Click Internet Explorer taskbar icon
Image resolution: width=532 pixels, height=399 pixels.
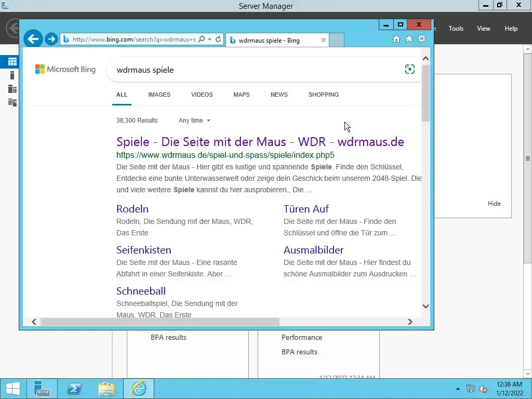pyautogui.click(x=139, y=389)
